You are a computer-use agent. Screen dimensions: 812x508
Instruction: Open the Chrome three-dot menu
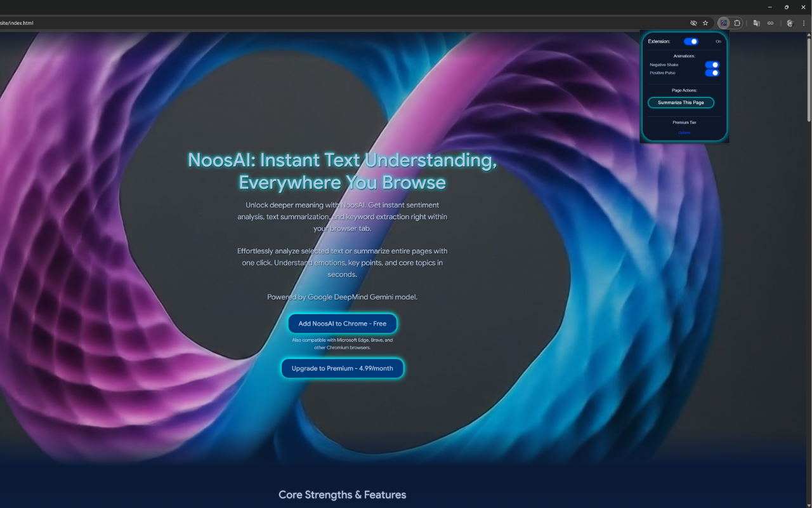click(x=804, y=23)
